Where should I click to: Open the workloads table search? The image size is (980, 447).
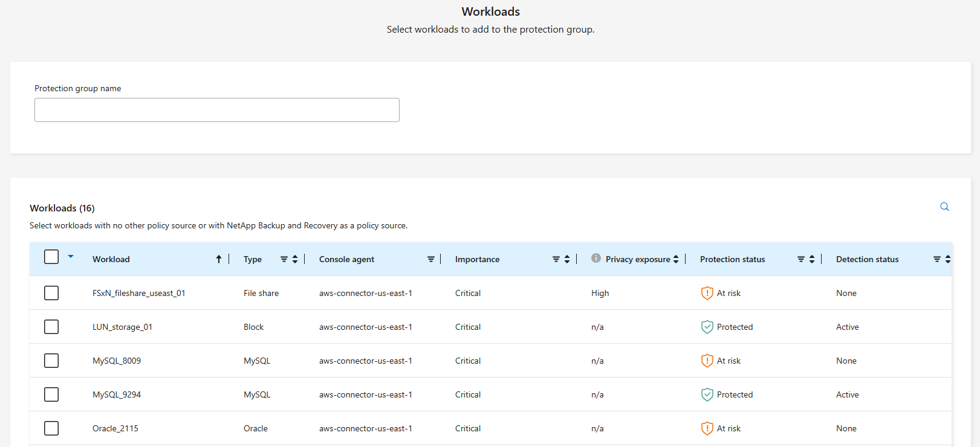click(x=944, y=207)
